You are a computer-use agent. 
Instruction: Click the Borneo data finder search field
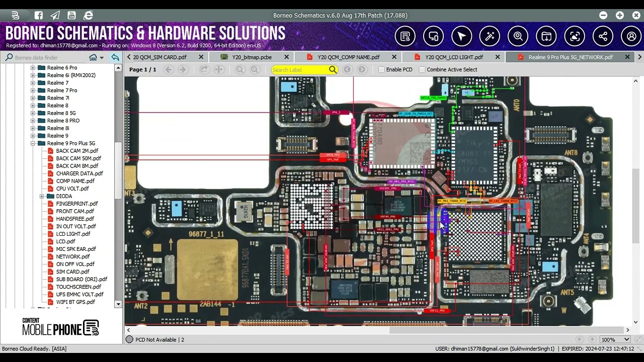click(50, 58)
